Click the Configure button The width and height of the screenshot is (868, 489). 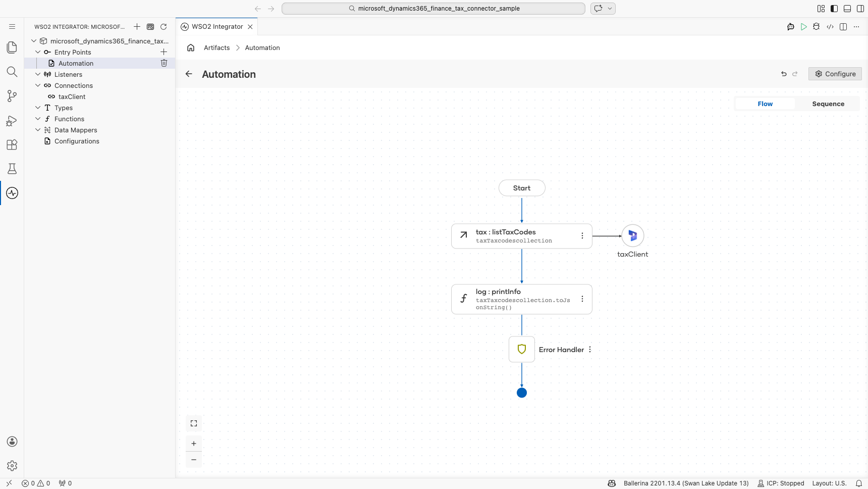(x=835, y=74)
